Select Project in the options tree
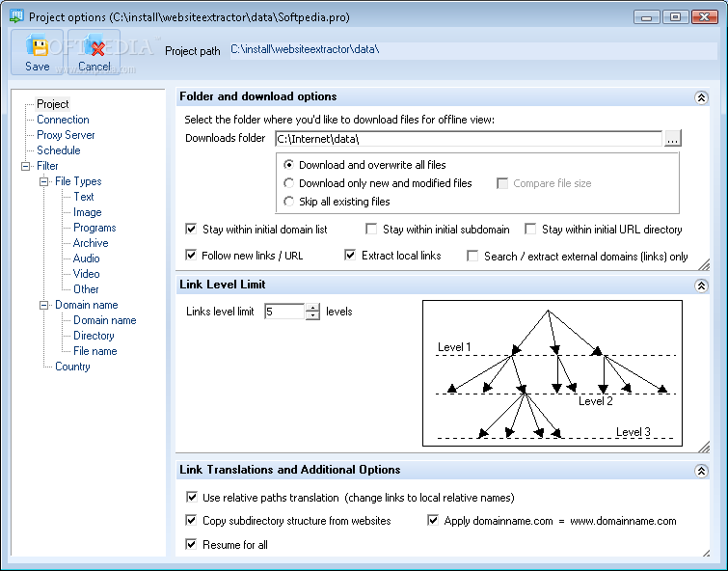Screen dimensions: 728x571 click(53, 104)
